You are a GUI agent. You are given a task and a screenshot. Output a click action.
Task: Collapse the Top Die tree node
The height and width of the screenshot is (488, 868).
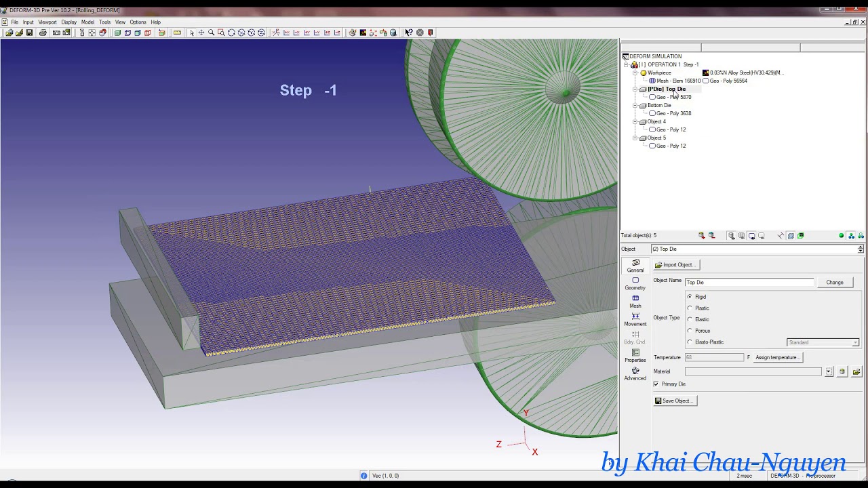tap(635, 89)
